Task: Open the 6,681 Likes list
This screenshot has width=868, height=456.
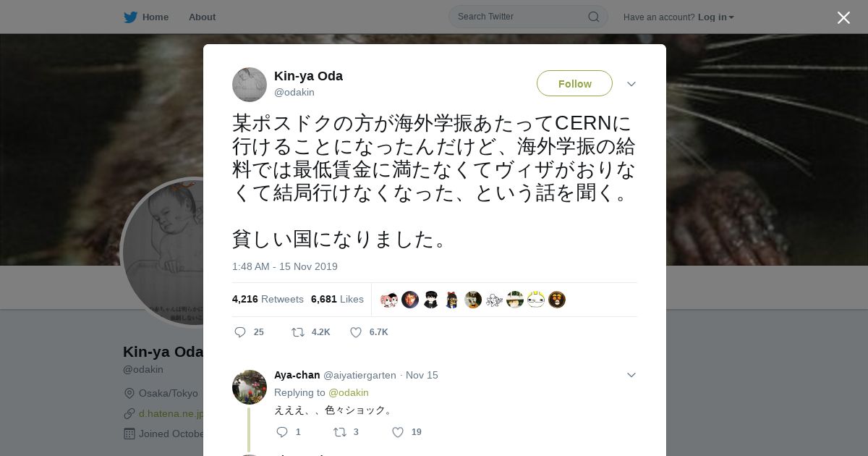Action: [337, 299]
